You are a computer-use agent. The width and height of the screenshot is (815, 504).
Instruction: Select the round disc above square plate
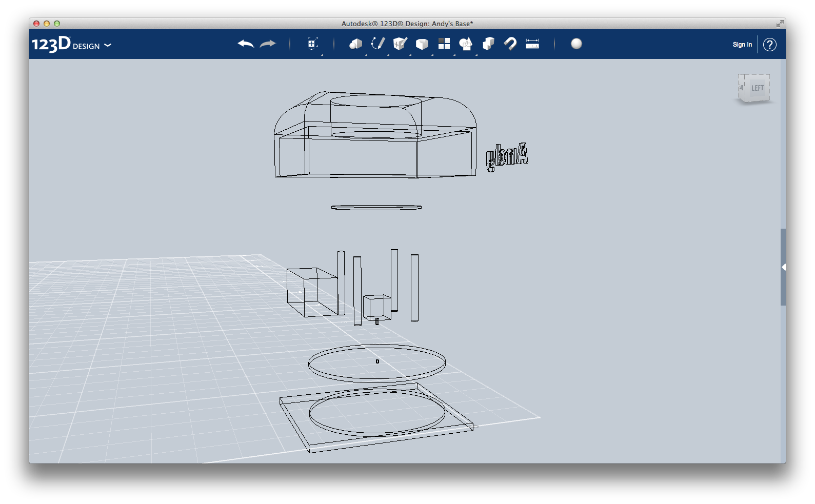click(377, 362)
